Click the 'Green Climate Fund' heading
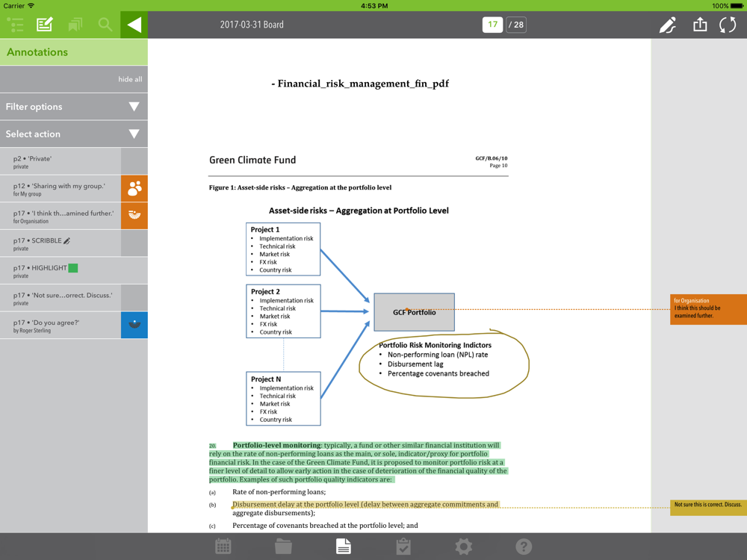Screen dimensions: 747x560 click(252, 160)
